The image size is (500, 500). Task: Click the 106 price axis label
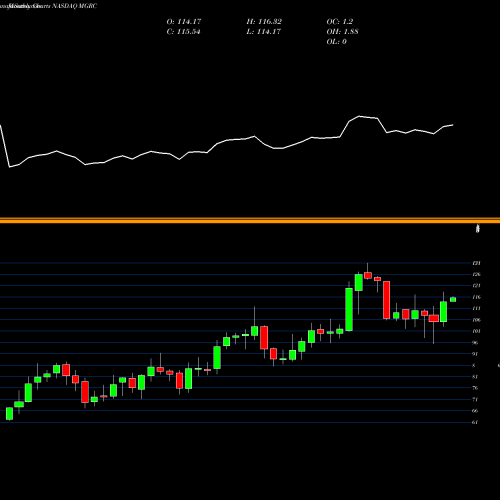click(x=476, y=320)
